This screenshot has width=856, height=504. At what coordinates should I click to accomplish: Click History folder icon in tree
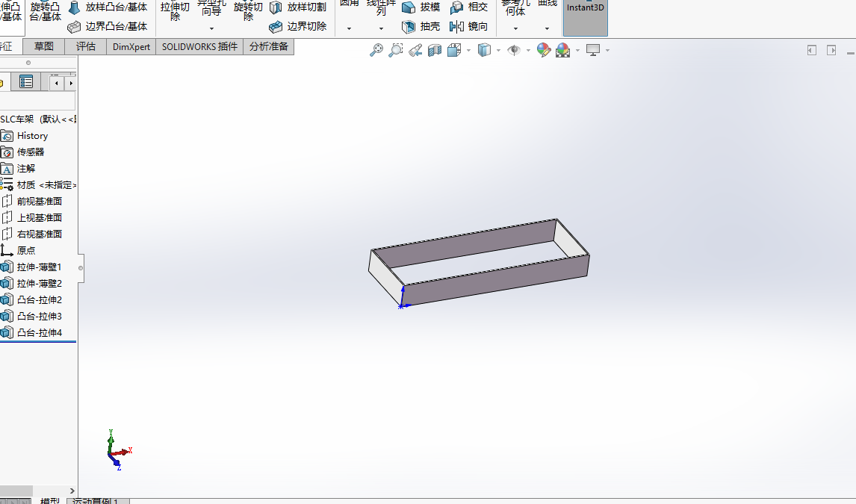coord(7,136)
